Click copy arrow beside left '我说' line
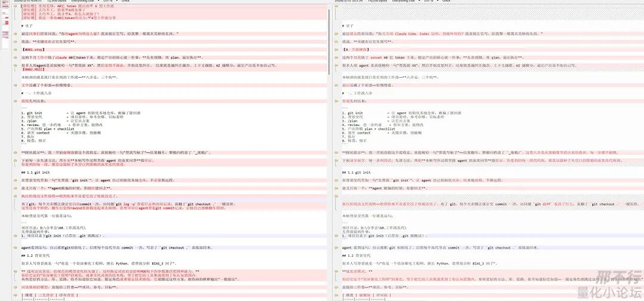This screenshot has height=301, width=644. 15,42
